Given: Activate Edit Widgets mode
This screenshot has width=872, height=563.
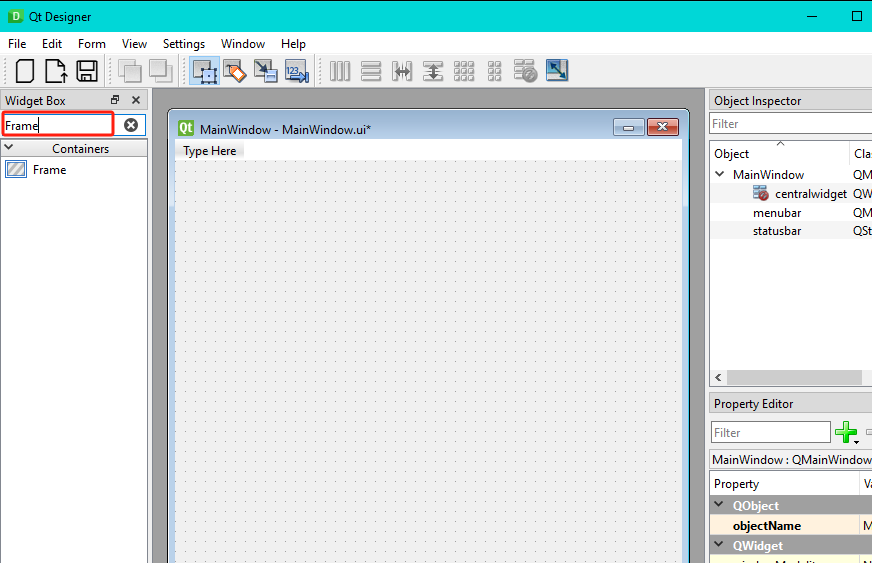Looking at the screenshot, I should click(x=205, y=71).
